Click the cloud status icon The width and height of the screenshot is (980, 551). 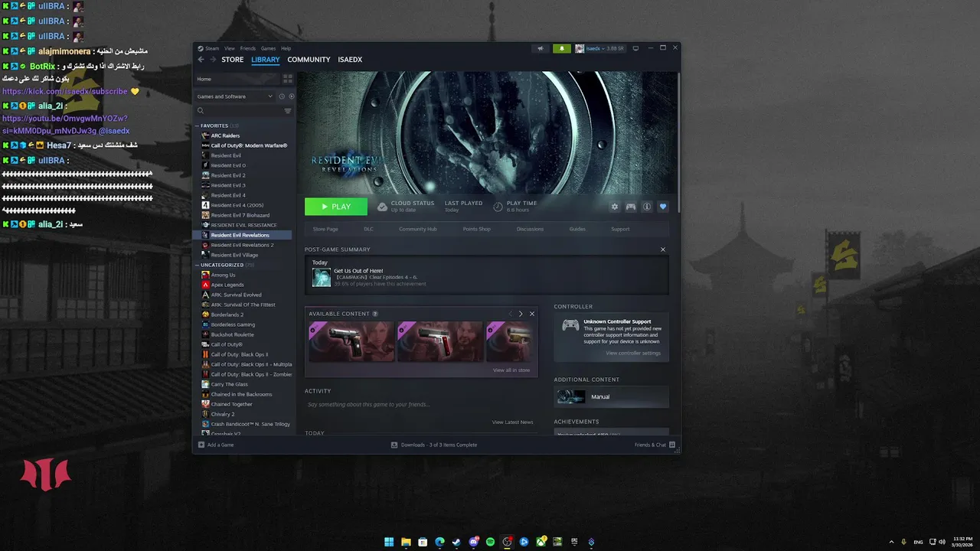(x=383, y=207)
